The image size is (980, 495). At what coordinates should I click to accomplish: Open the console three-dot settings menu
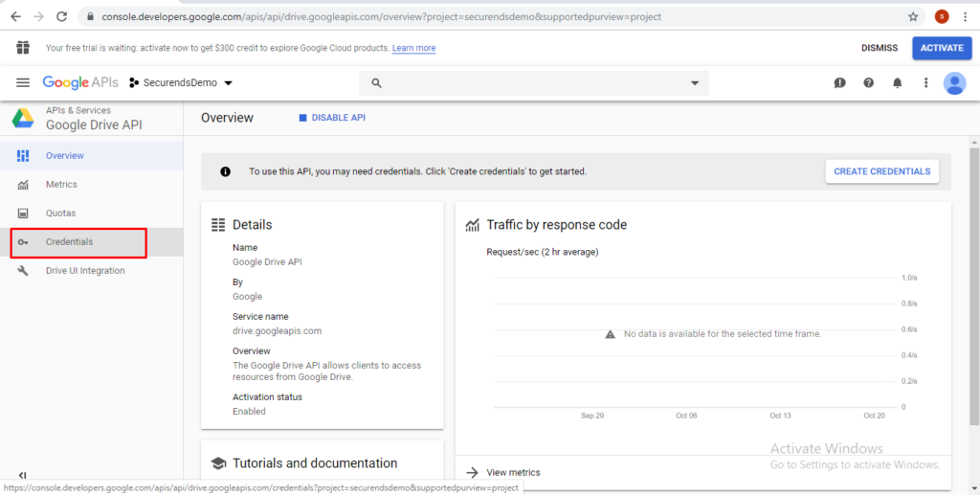[x=926, y=82]
